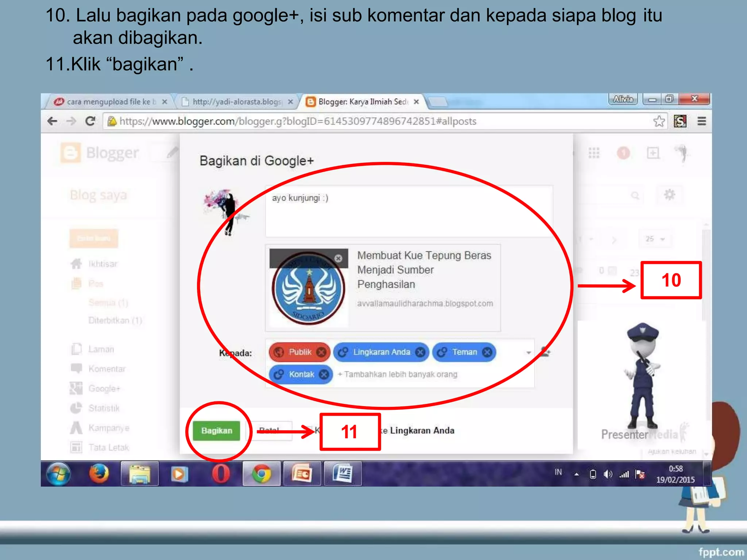Add more people via Tambahkan lebih banyak orang
This screenshot has height=560, width=747.
tap(397, 374)
